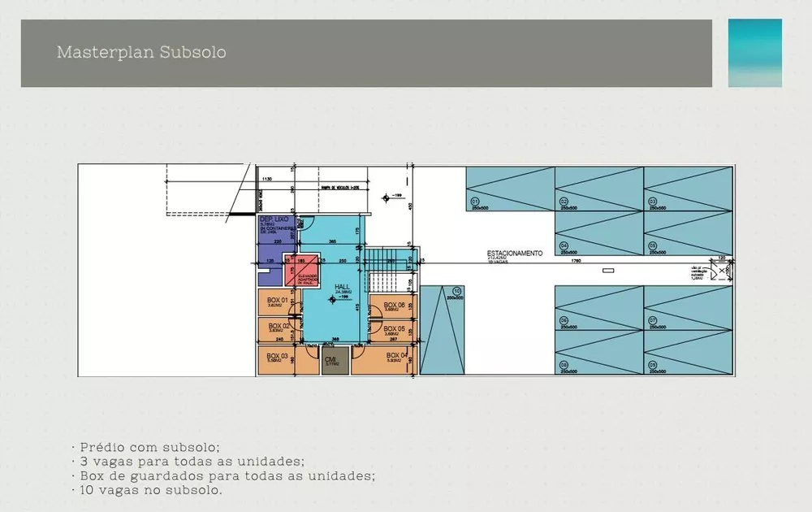
Task: Click the BOX 04 storage room
Action: point(384,360)
